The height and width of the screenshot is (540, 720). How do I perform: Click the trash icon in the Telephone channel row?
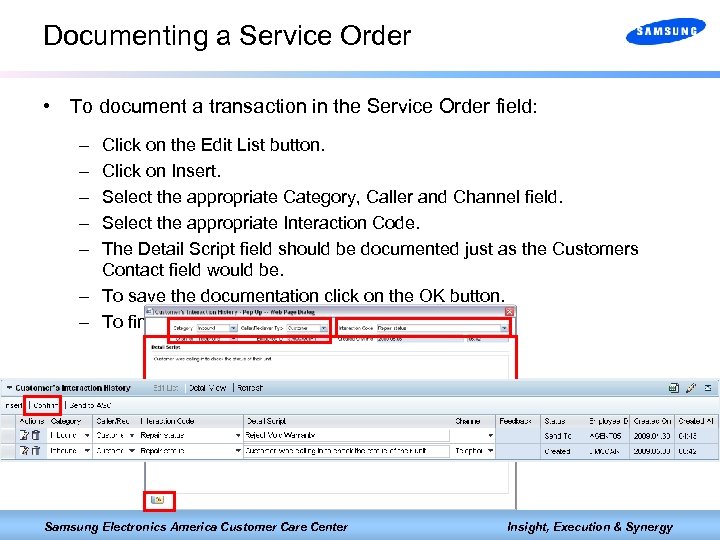(x=35, y=450)
